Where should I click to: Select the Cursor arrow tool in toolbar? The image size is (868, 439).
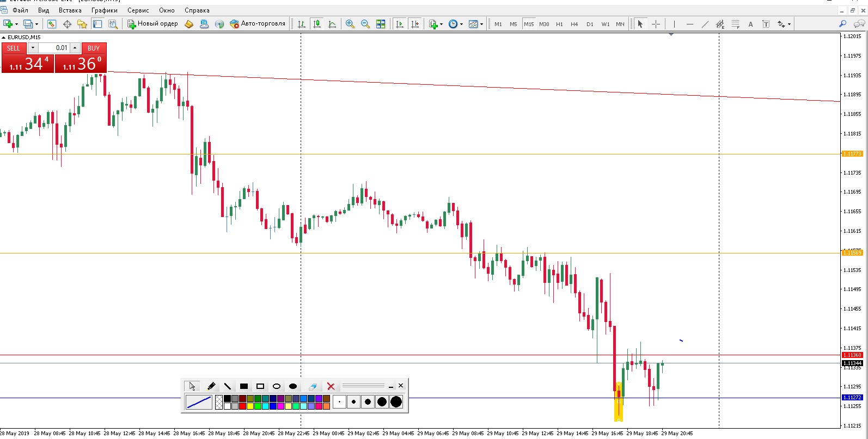coord(640,24)
